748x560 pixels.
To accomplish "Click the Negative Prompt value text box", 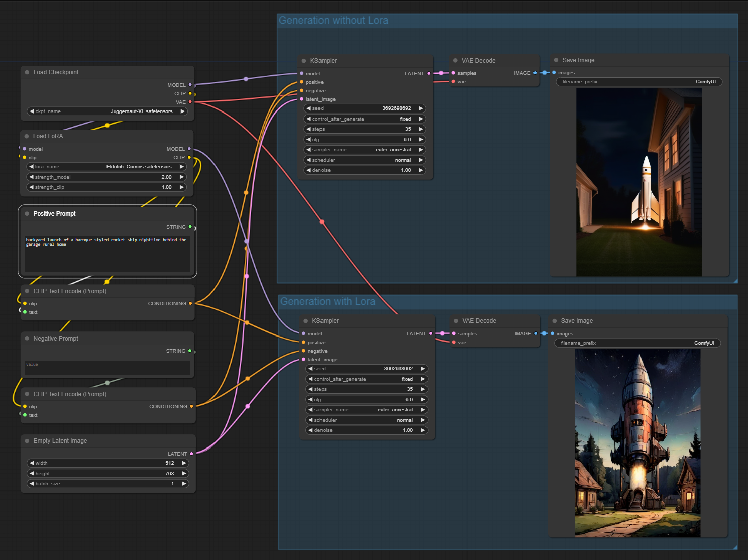I will pos(108,368).
